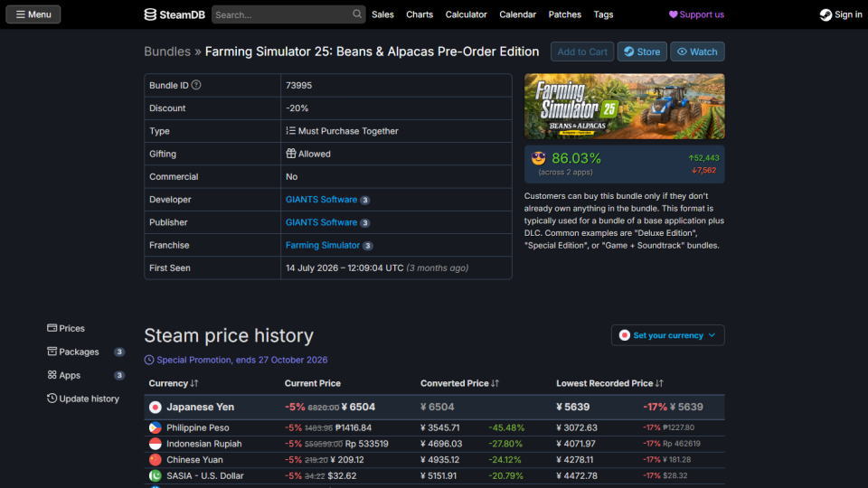Screen dimensions: 868x488
Task: Click the China flag icon
Action: coord(155,460)
